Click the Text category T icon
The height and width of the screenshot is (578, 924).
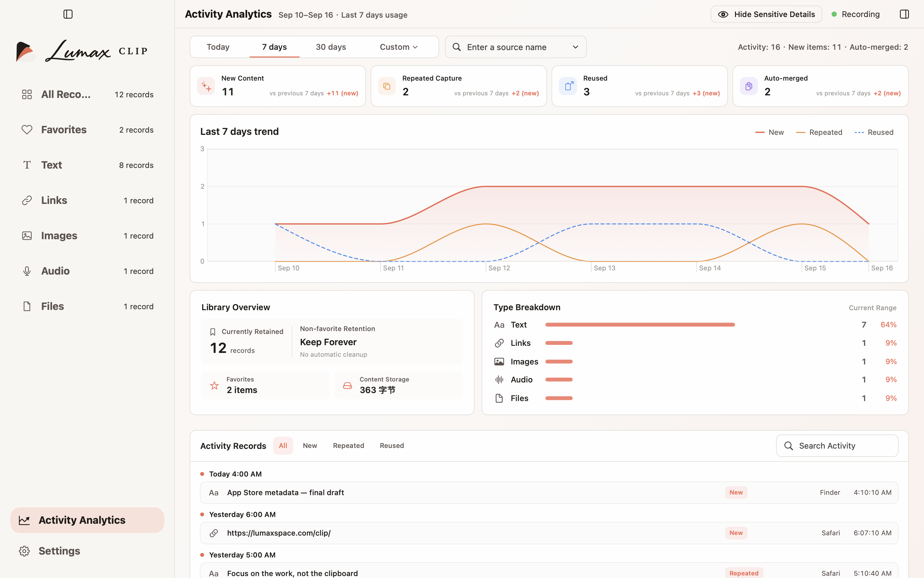27,165
